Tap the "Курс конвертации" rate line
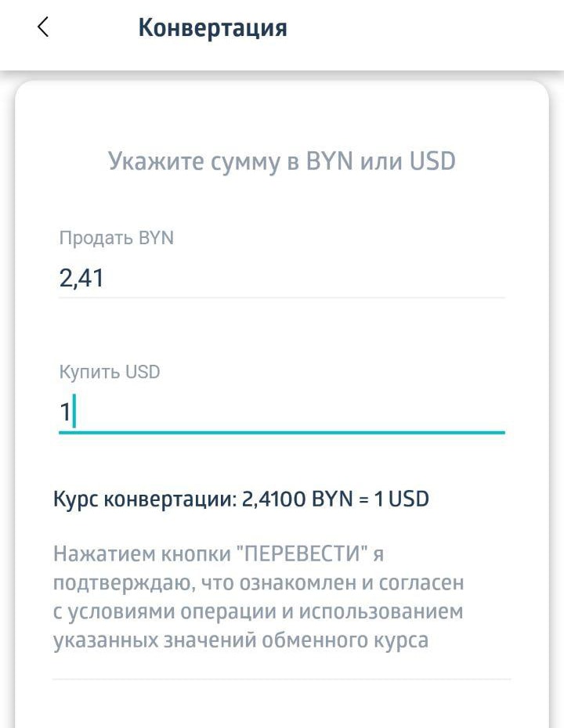Image resolution: width=564 pixels, height=728 pixels. (x=241, y=499)
